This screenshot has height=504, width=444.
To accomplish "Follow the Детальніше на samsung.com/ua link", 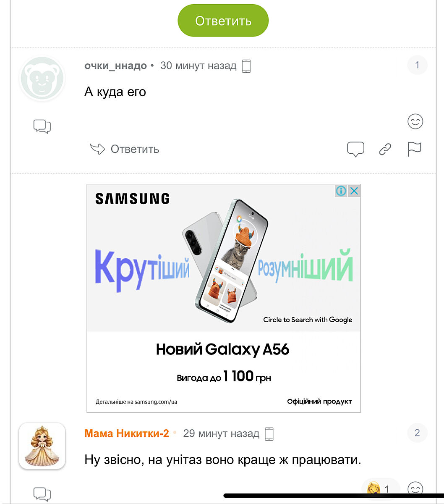I will click(136, 402).
